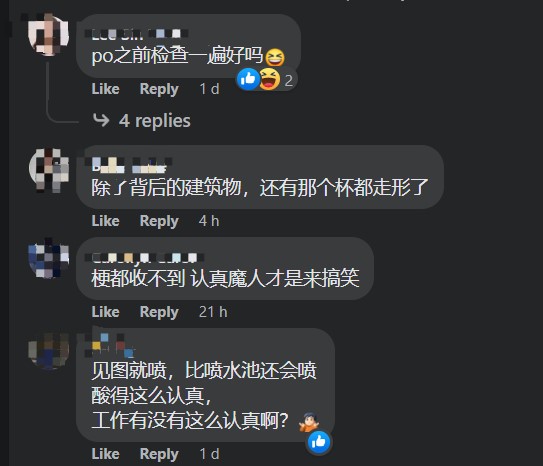
Task: Reply to the comment posted 21 h ago
Action: point(159,312)
